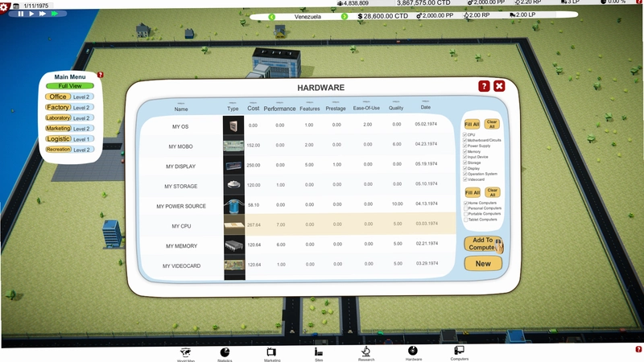Select Laboratory in Main Menu
Screen dimensions: 644x362
[x=58, y=117]
